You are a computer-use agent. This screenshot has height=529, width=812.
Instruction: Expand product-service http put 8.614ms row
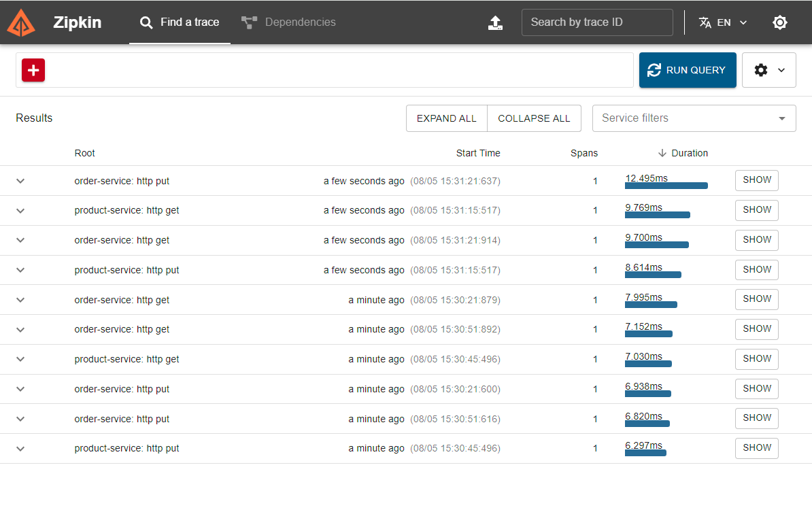[x=20, y=270]
